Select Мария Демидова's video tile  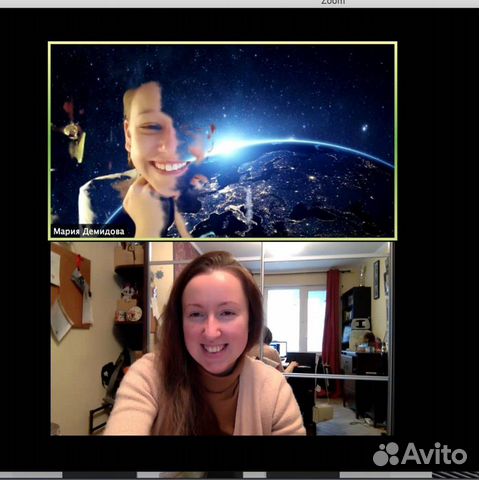pos(223,141)
